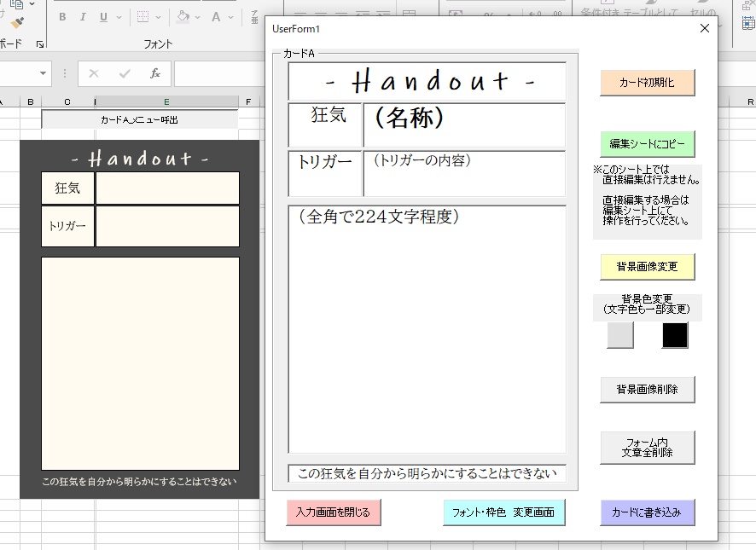Click the 狂気 label field in the form
The image size is (756, 550).
[x=325, y=124]
